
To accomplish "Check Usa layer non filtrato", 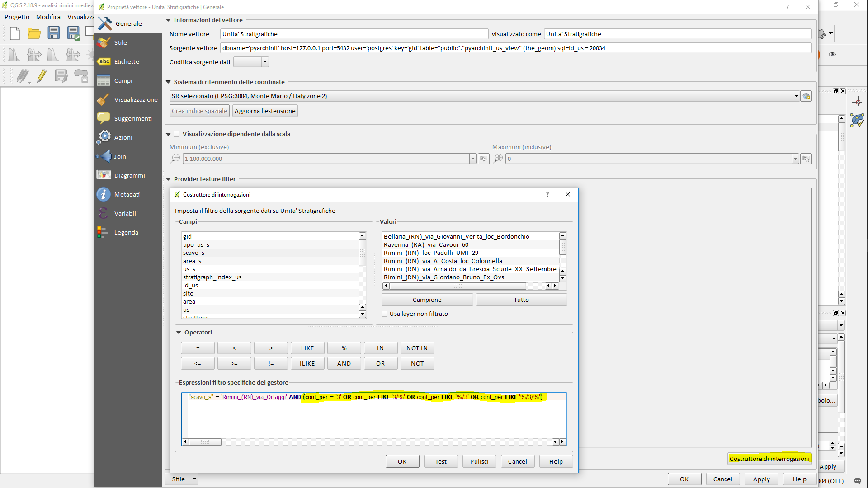I will pos(385,314).
